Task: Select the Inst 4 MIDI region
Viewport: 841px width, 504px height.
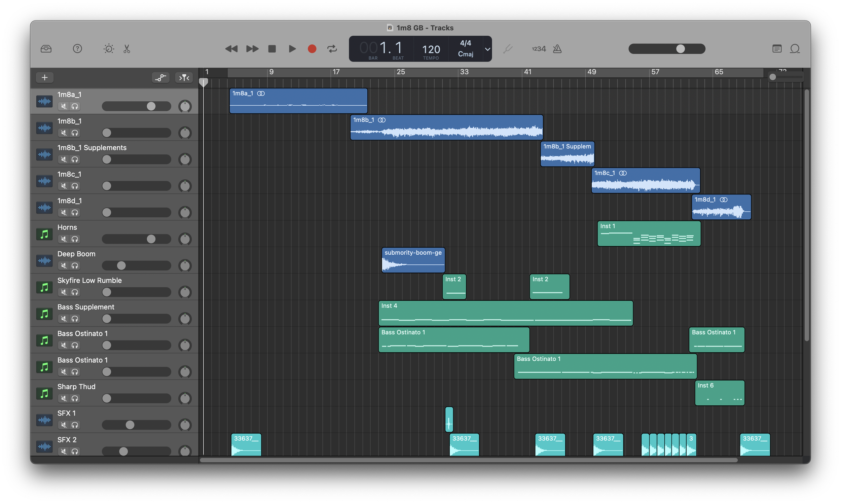Action: click(506, 313)
